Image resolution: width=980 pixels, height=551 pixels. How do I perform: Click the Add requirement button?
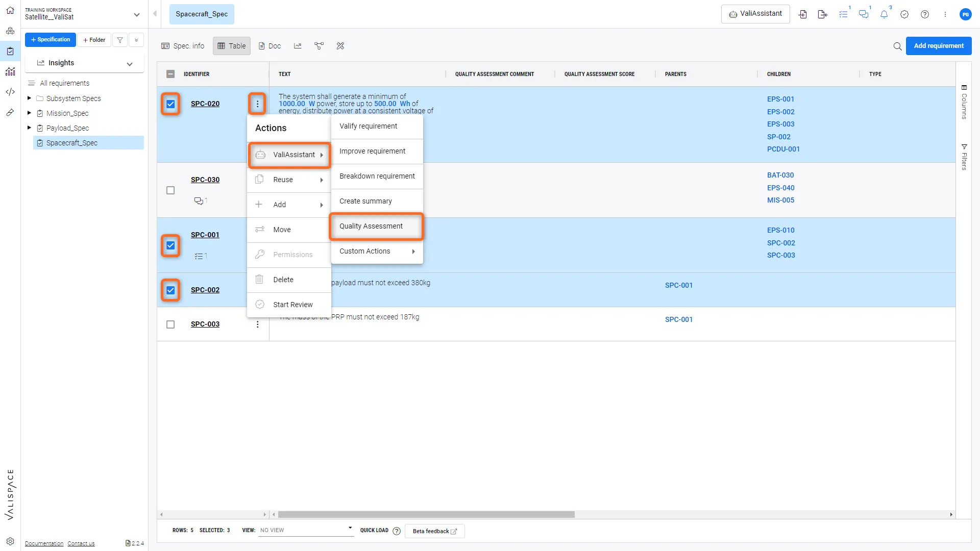pos(938,46)
